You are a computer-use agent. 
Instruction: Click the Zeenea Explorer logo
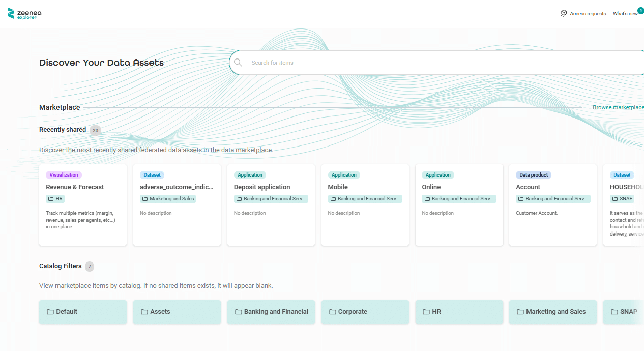24,14
